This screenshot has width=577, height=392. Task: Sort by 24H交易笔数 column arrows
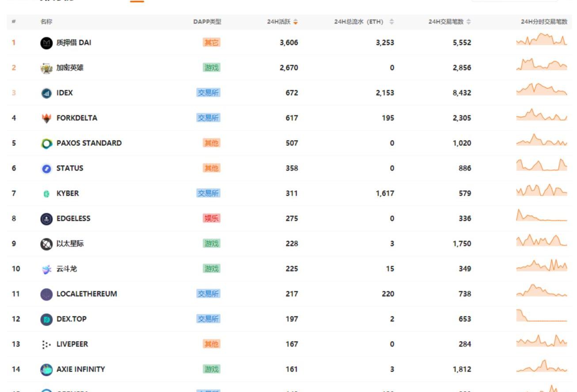click(x=469, y=22)
